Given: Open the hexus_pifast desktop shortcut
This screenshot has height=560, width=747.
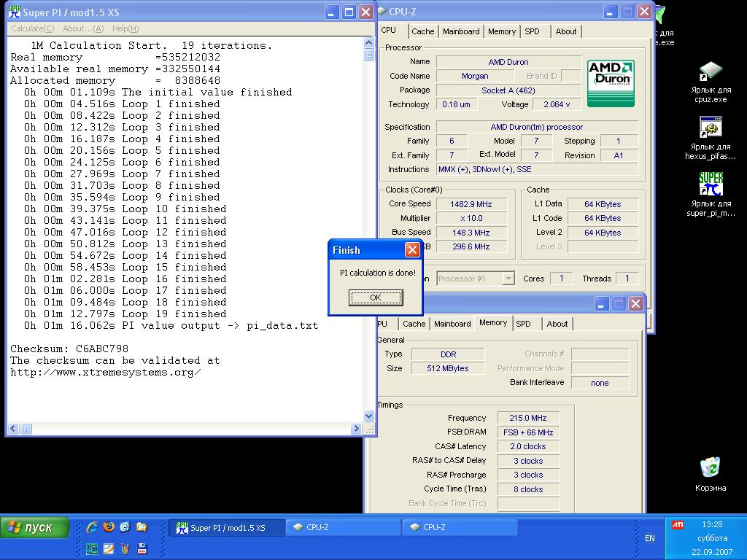Looking at the screenshot, I should [711, 139].
